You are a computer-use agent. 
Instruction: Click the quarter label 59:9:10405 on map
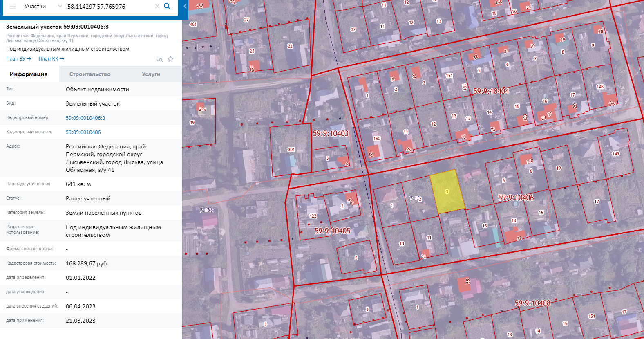332,231
